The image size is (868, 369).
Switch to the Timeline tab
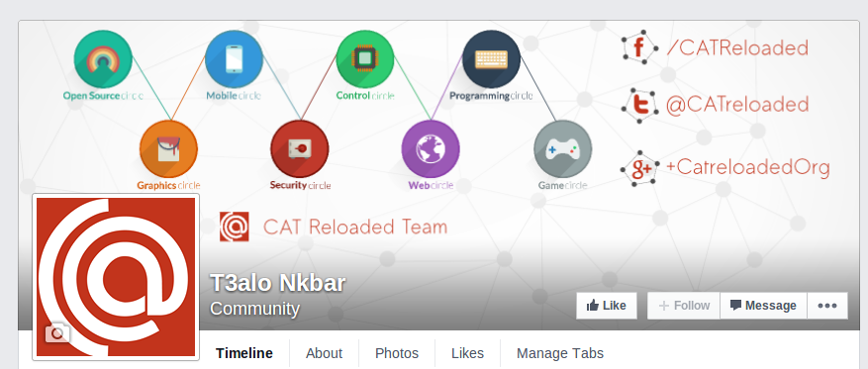[x=244, y=353]
